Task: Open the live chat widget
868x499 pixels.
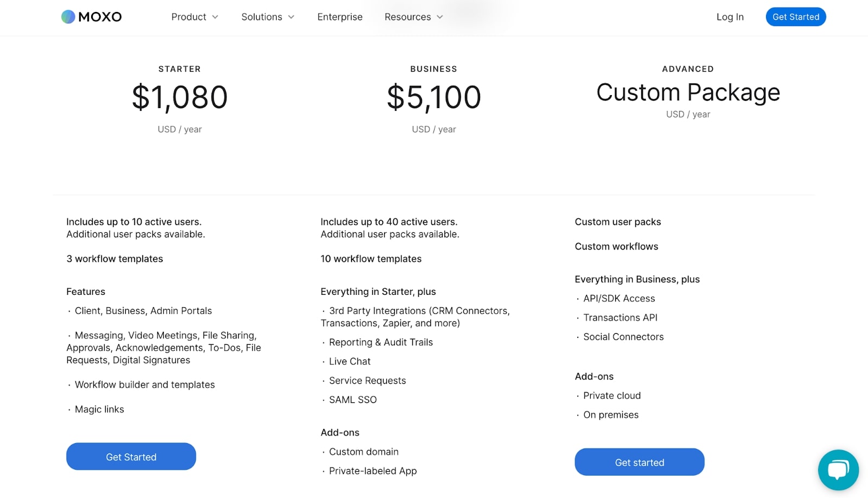Action: (x=838, y=470)
